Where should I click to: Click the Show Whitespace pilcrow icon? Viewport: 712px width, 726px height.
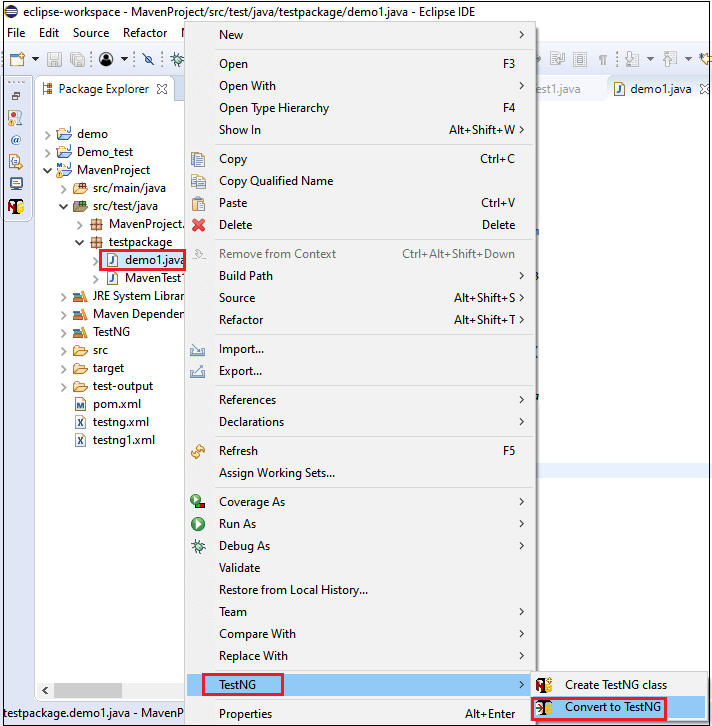(x=602, y=60)
